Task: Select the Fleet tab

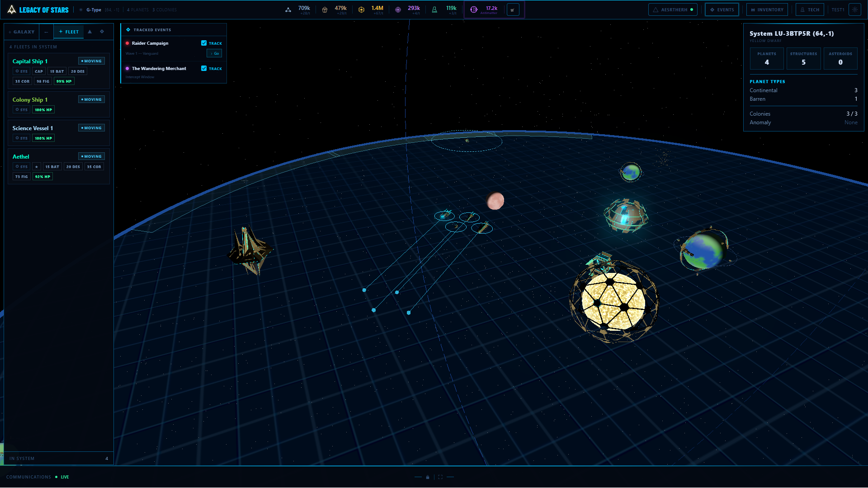Action: (69, 32)
